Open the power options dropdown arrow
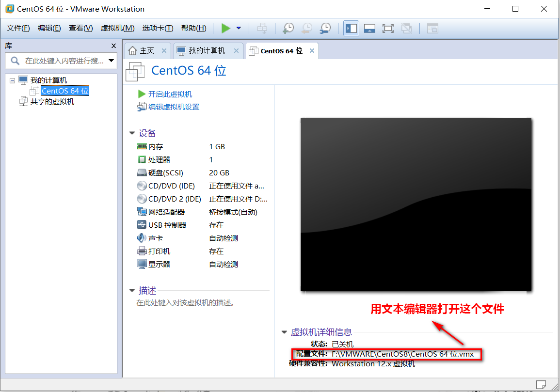 click(239, 28)
